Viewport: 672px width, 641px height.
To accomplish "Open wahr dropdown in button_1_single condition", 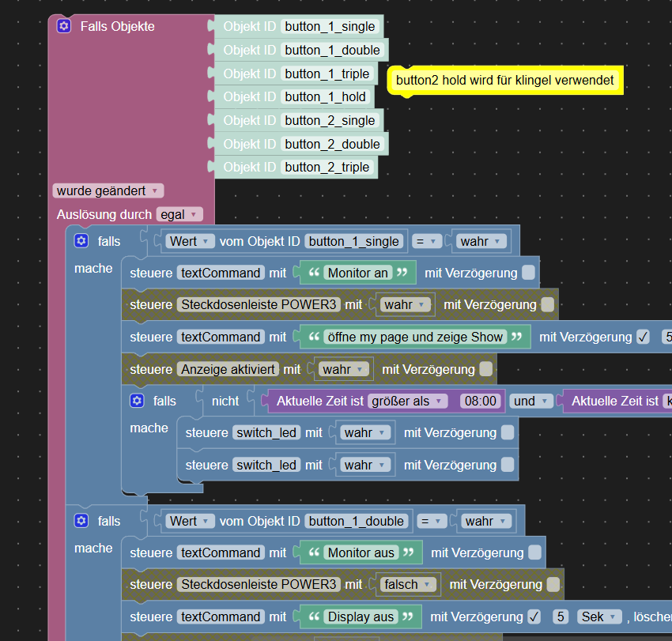I will click(480, 240).
